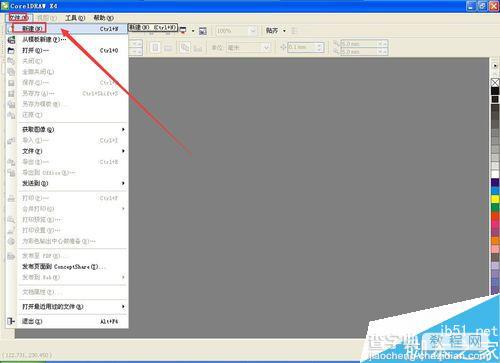Click the no-color X swatch in palette
The image size is (500, 363).
point(495,82)
